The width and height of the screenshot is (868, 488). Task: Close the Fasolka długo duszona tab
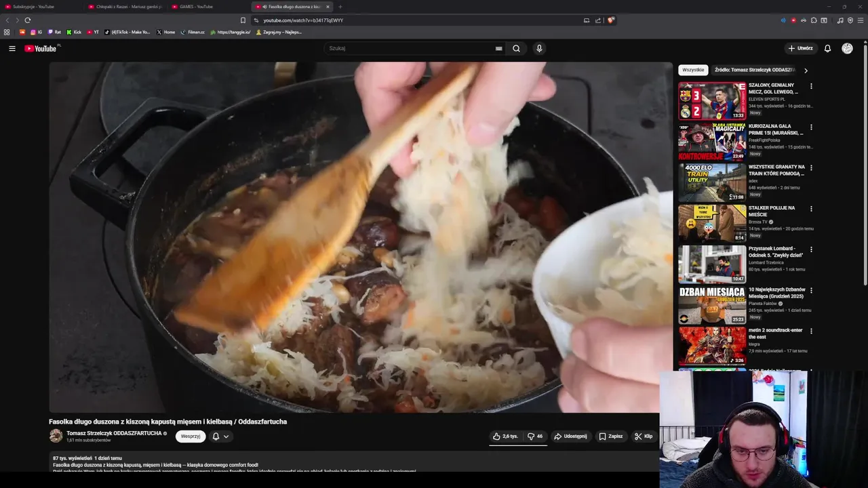coord(328,7)
